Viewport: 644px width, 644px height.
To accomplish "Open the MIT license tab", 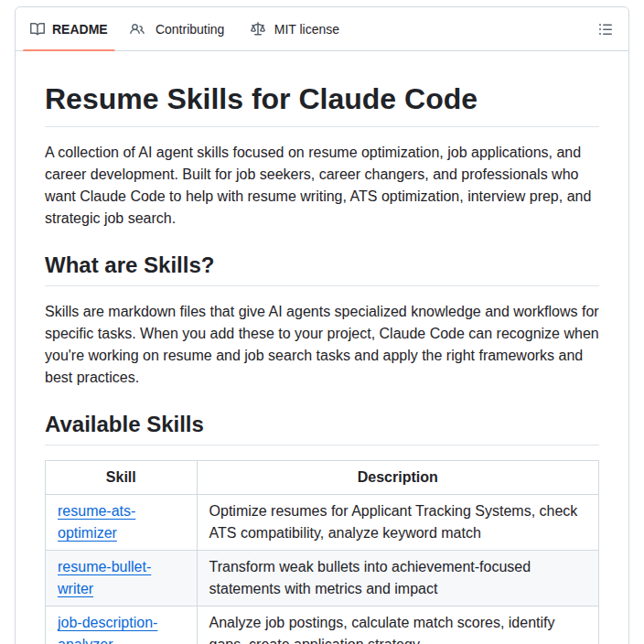I will pyautogui.click(x=295, y=29).
